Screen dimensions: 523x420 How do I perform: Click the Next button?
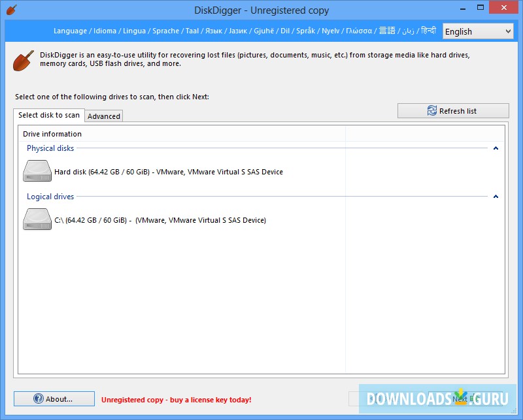(464, 398)
